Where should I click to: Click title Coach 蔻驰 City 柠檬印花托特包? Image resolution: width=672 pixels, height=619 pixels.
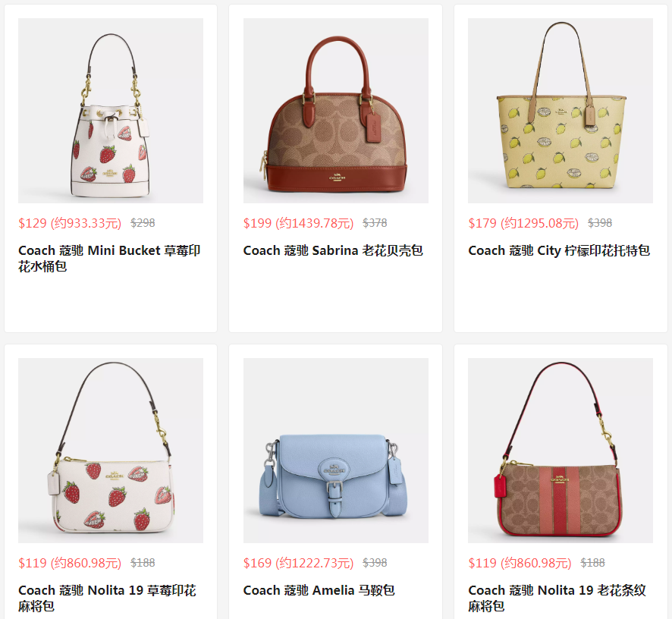point(559,250)
